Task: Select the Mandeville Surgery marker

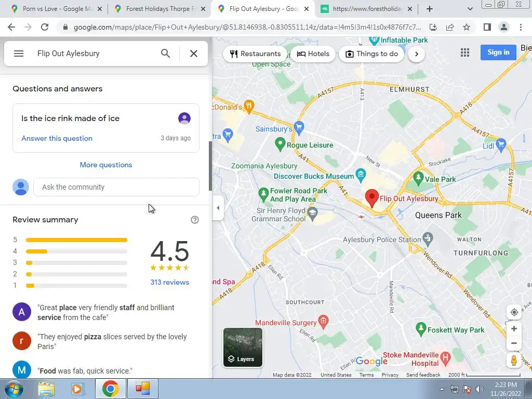Action: (324, 321)
